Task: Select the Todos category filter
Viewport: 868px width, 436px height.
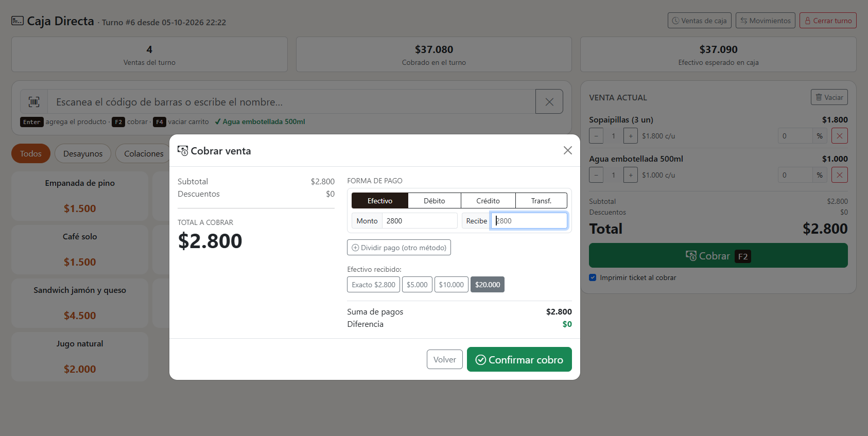Action: [31, 153]
